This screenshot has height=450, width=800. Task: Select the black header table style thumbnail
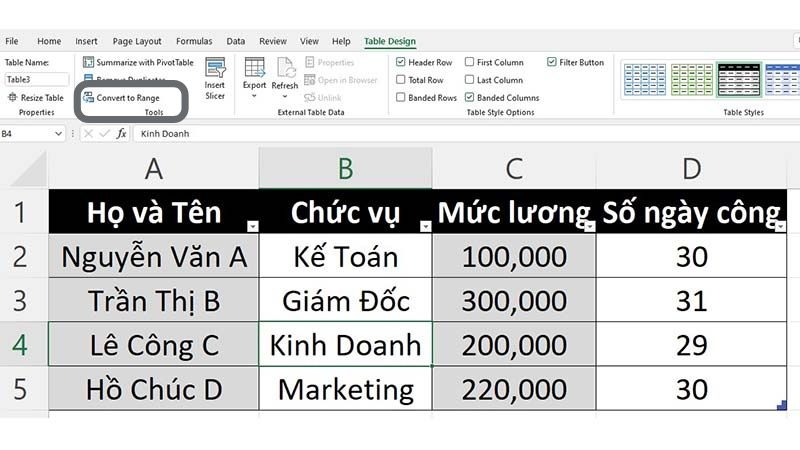click(739, 80)
